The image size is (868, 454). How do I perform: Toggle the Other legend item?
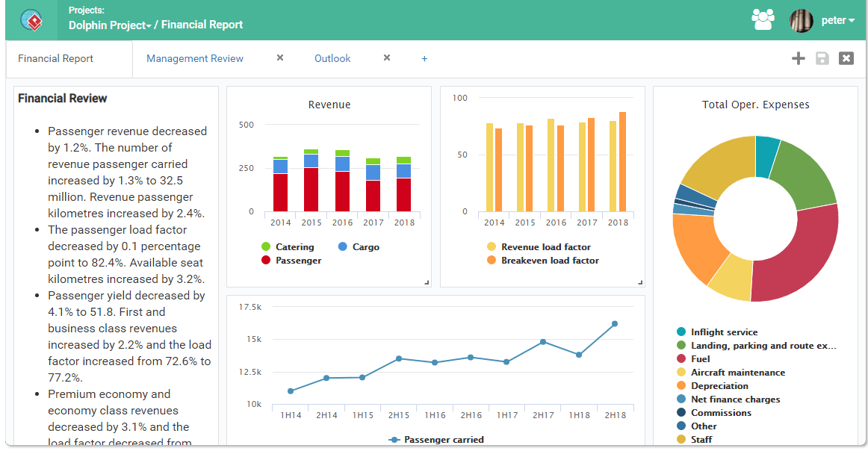click(696, 426)
